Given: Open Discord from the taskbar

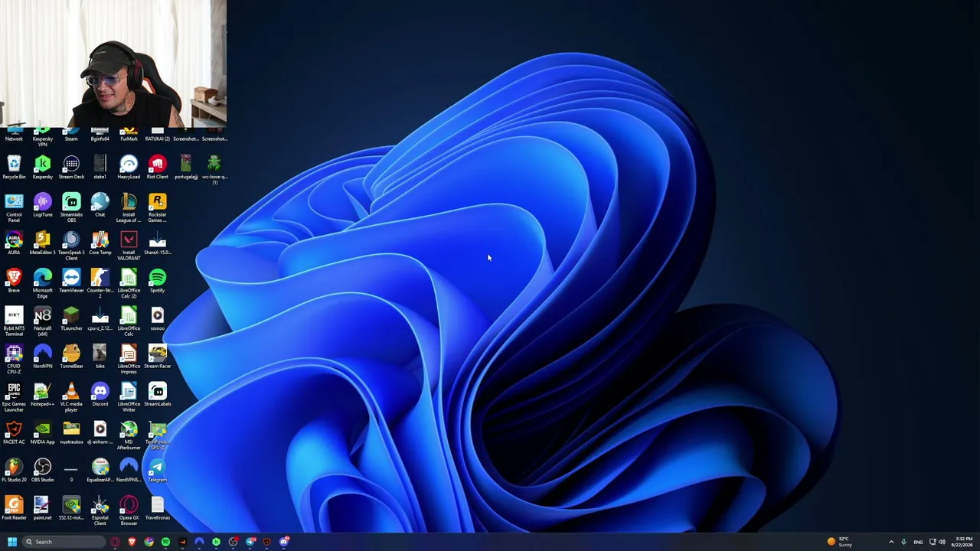Looking at the screenshot, I should pyautogui.click(x=284, y=542).
